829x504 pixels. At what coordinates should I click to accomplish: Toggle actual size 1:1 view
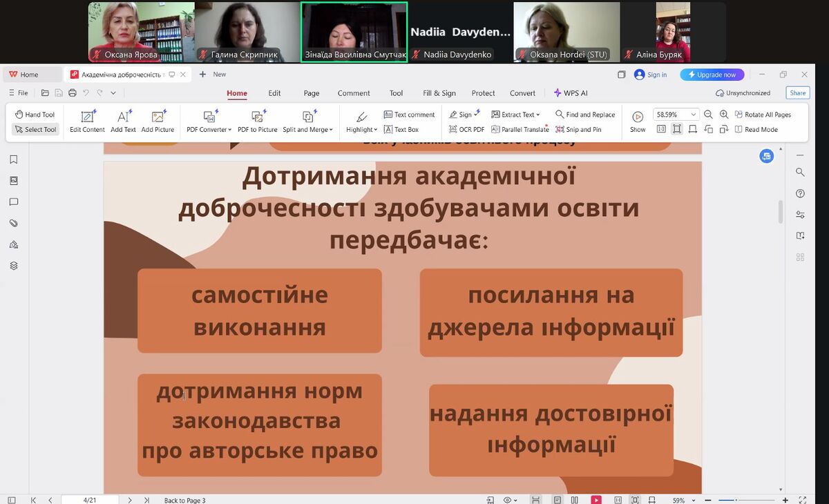tap(661, 129)
